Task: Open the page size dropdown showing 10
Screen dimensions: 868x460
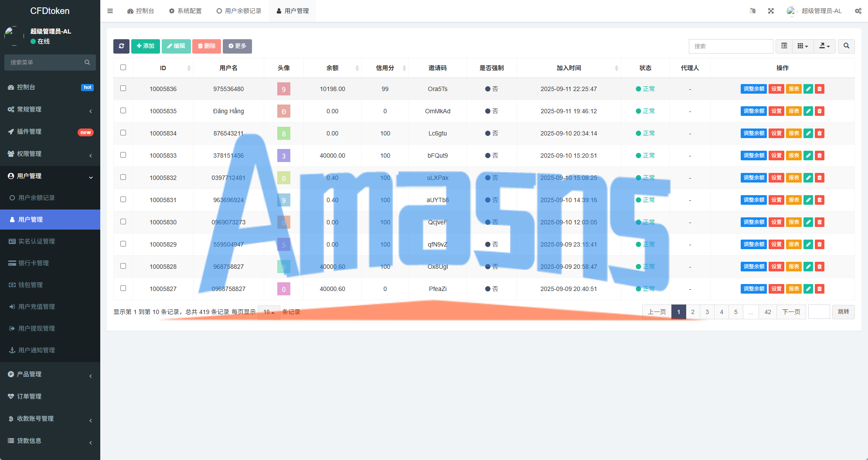Action: click(269, 312)
